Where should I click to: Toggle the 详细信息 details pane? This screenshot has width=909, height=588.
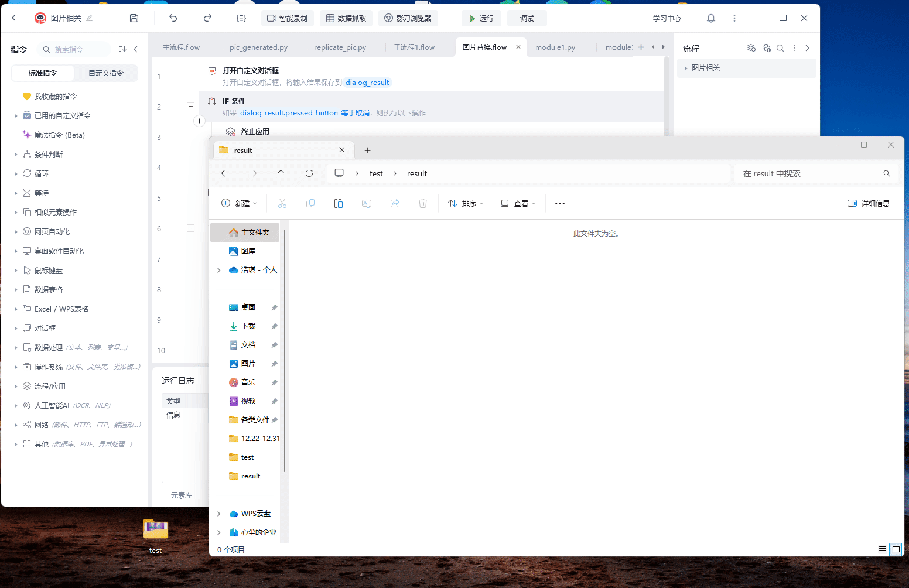pyautogui.click(x=868, y=203)
